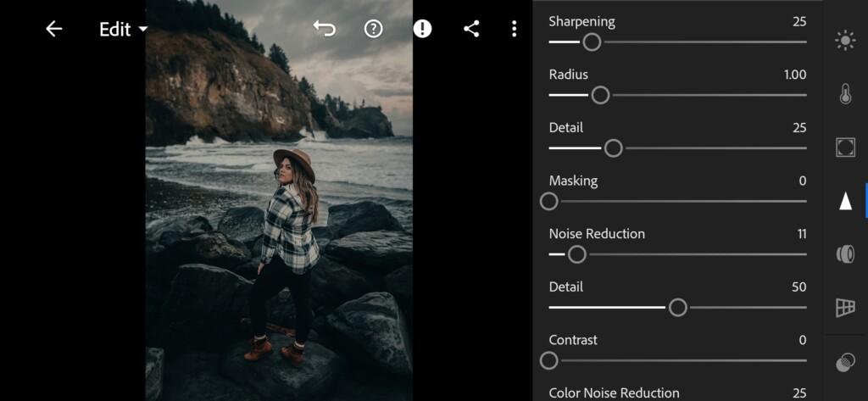
Task: Go back with the left arrow
Action: click(x=53, y=29)
